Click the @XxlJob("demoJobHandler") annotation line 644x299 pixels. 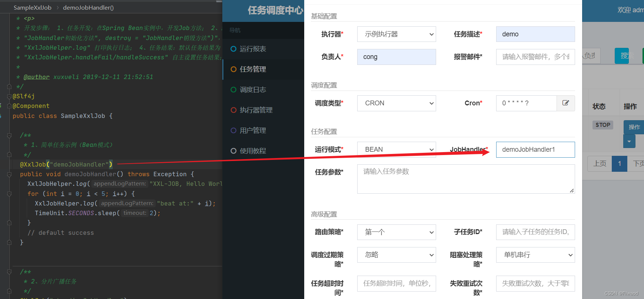[x=66, y=164]
